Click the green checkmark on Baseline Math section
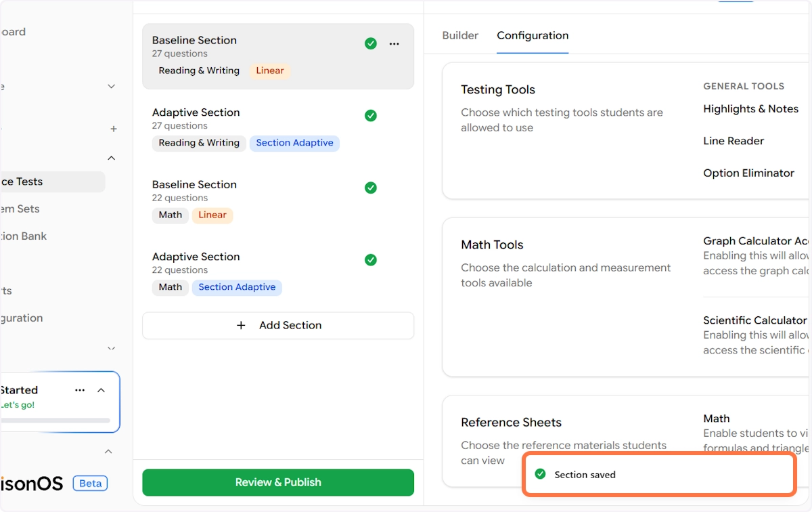 click(x=371, y=188)
